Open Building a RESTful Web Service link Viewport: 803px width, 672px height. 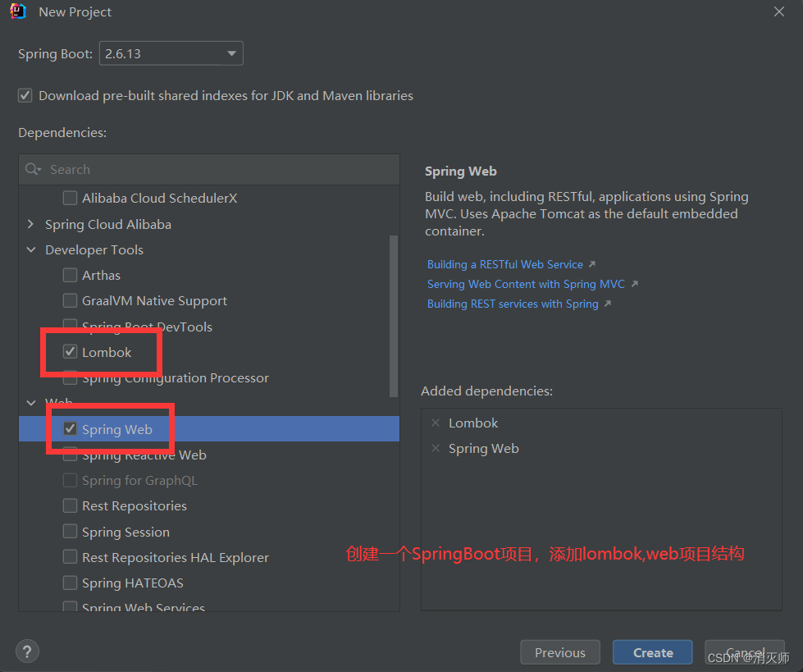pyautogui.click(x=505, y=264)
